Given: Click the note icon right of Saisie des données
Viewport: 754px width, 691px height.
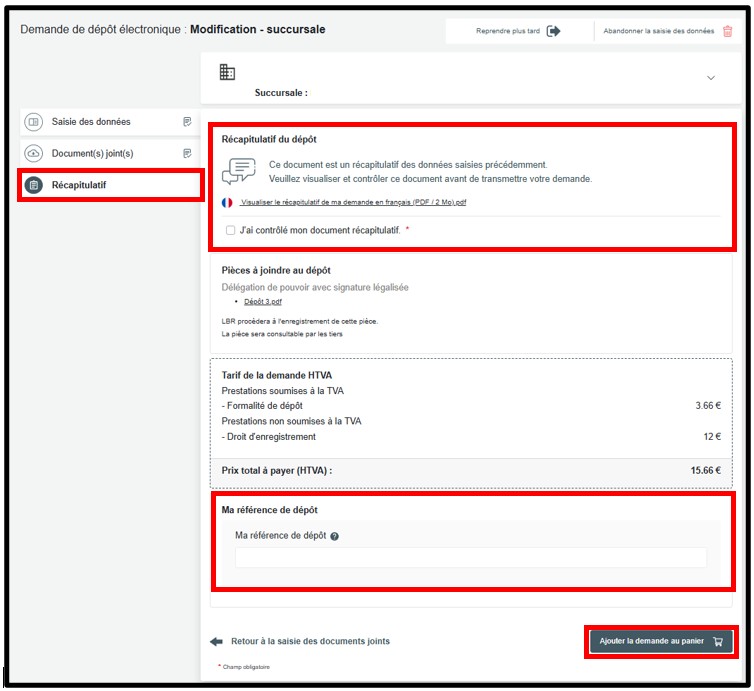Looking at the screenshot, I should (187, 122).
